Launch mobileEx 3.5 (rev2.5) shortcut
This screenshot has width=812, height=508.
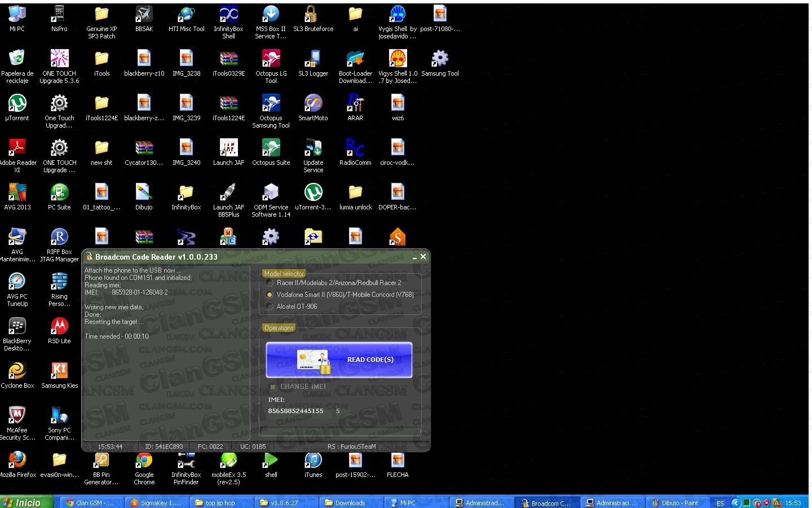pyautogui.click(x=228, y=468)
